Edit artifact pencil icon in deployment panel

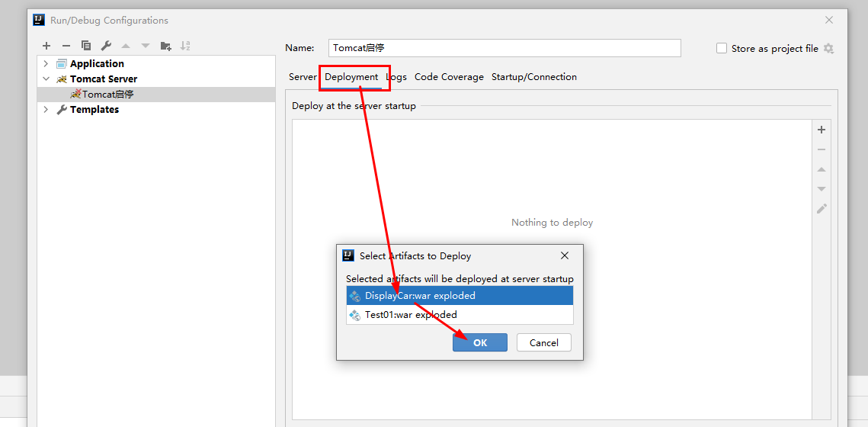click(822, 209)
